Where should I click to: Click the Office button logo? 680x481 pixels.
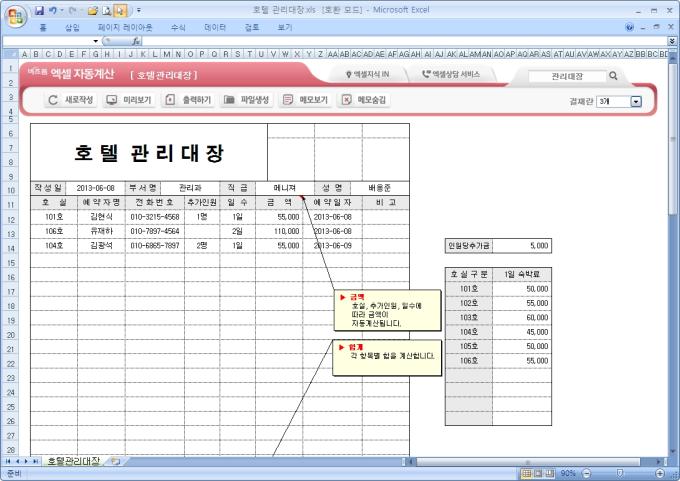pos(13,14)
